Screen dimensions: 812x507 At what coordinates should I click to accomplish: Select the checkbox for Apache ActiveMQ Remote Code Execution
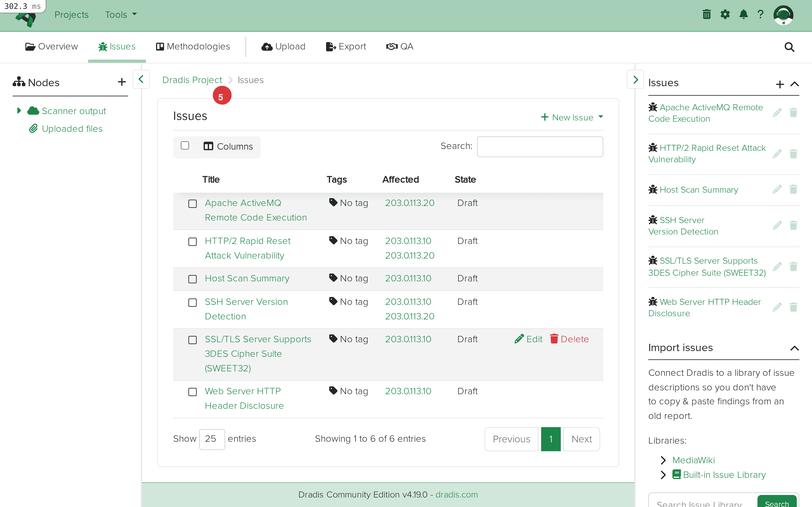tap(193, 203)
